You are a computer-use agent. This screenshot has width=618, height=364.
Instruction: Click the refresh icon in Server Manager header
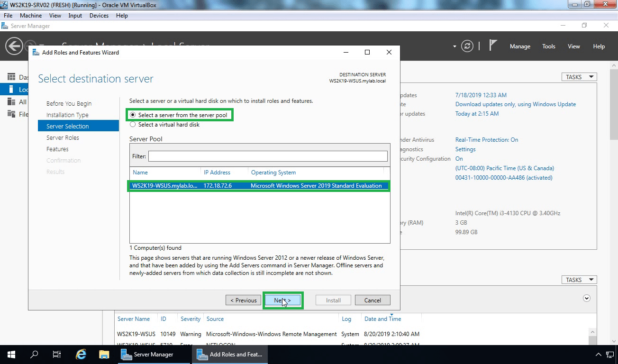click(467, 46)
